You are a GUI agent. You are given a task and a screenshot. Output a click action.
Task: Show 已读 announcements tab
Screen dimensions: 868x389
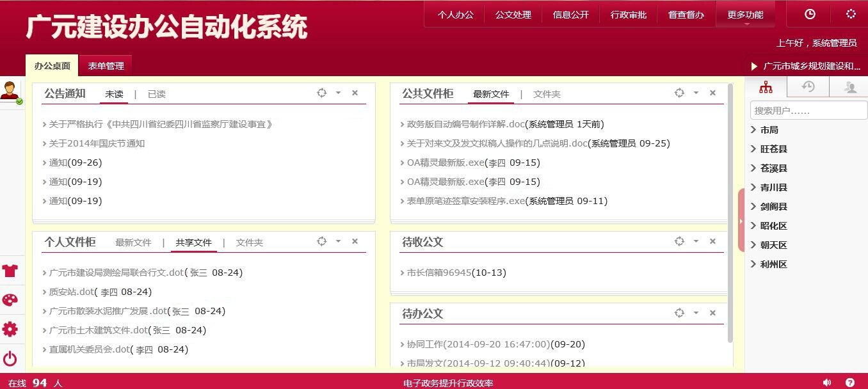coord(156,94)
